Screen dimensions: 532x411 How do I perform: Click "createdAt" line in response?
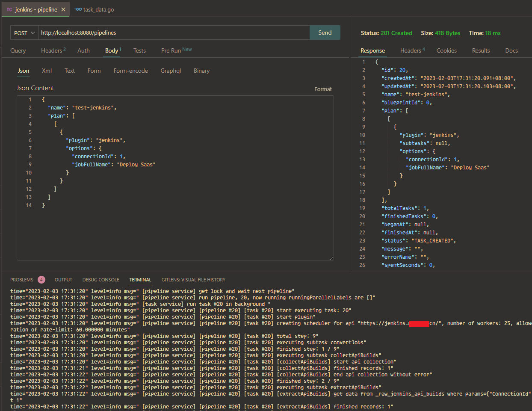(x=449, y=78)
